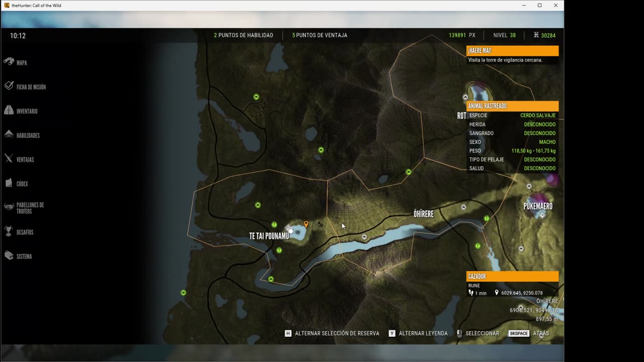Click the CAZADOR panel header
This screenshot has width=644, height=362.
click(512, 277)
